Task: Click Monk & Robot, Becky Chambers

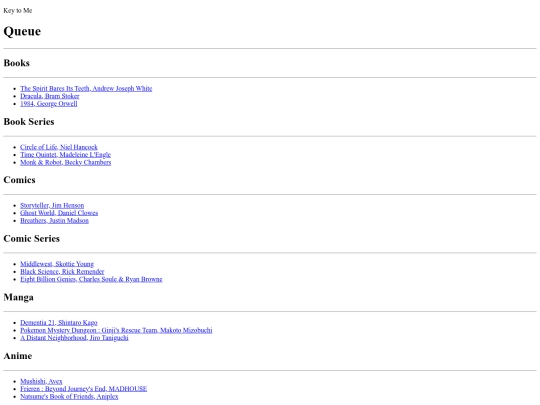Action: tap(65, 162)
